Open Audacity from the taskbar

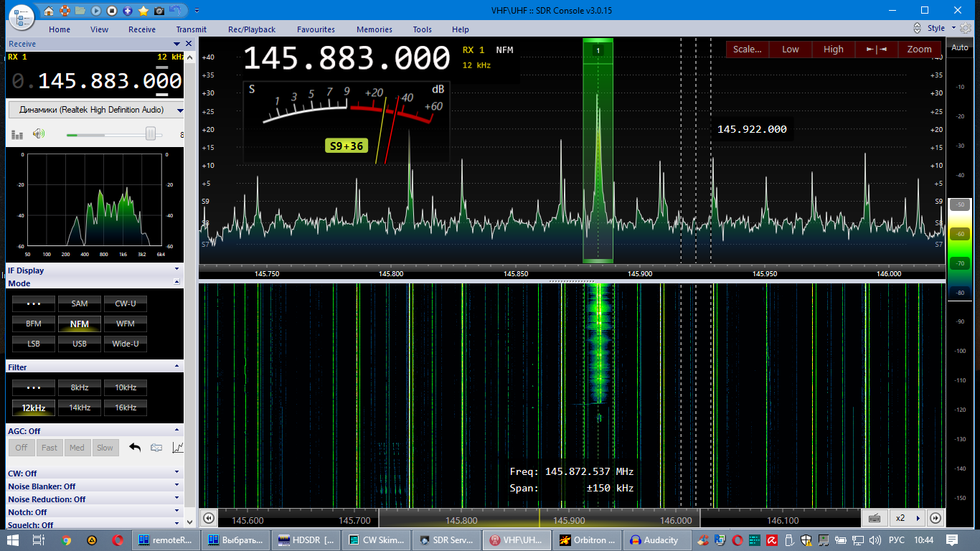pos(656,539)
